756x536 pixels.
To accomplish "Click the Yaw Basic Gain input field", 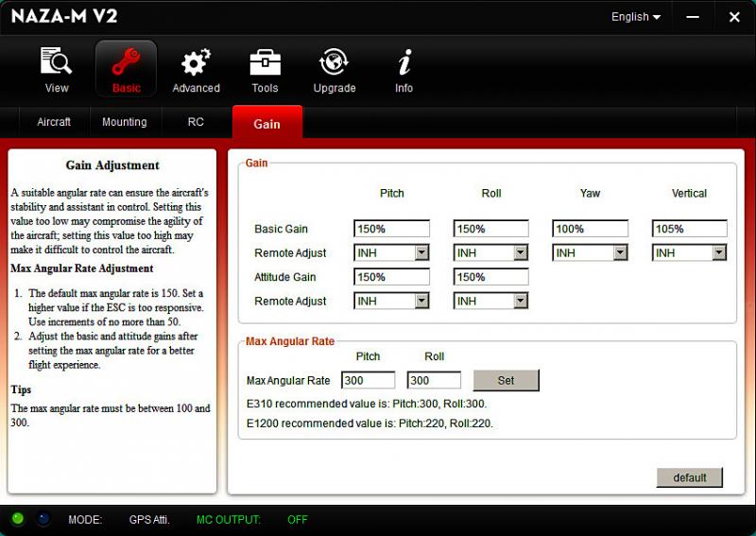I will pyautogui.click(x=591, y=229).
